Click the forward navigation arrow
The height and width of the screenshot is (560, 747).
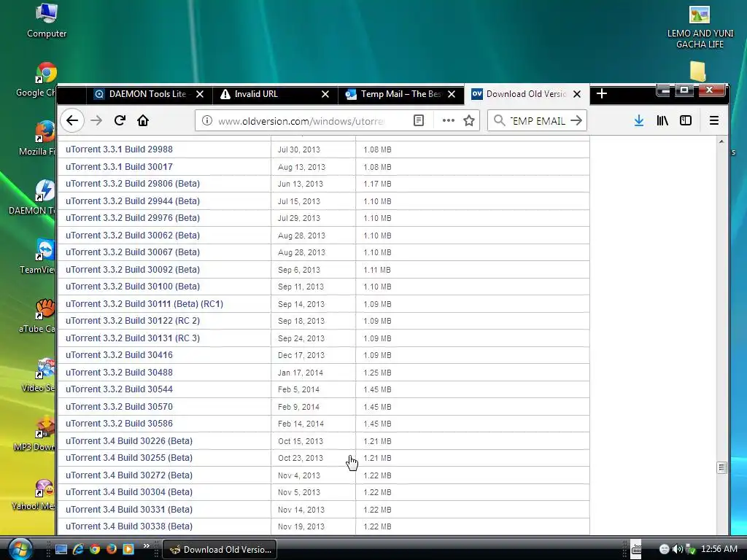[96, 120]
